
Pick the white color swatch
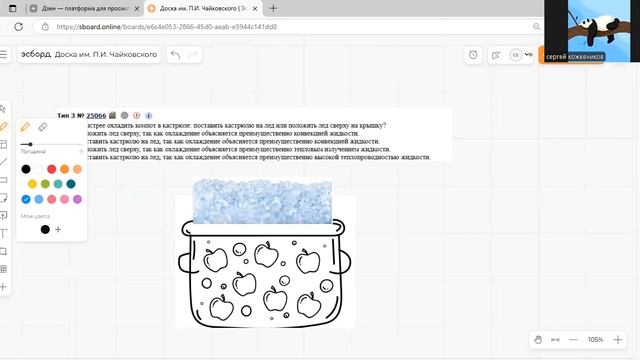[x=39, y=169]
